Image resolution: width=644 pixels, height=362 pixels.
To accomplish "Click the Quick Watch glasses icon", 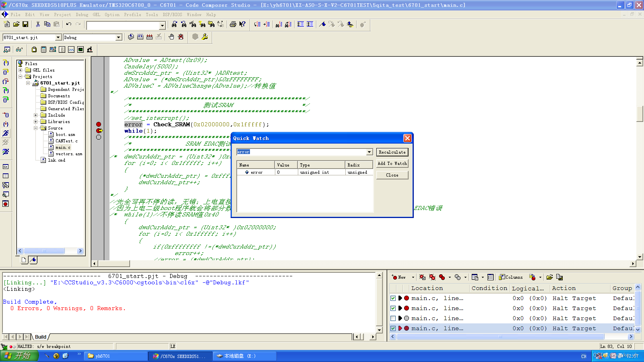I will pos(19,49).
